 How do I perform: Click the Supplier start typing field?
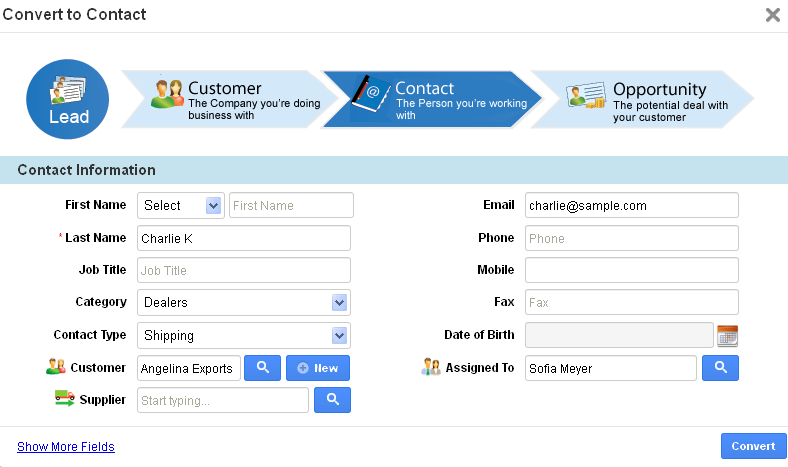click(x=222, y=400)
